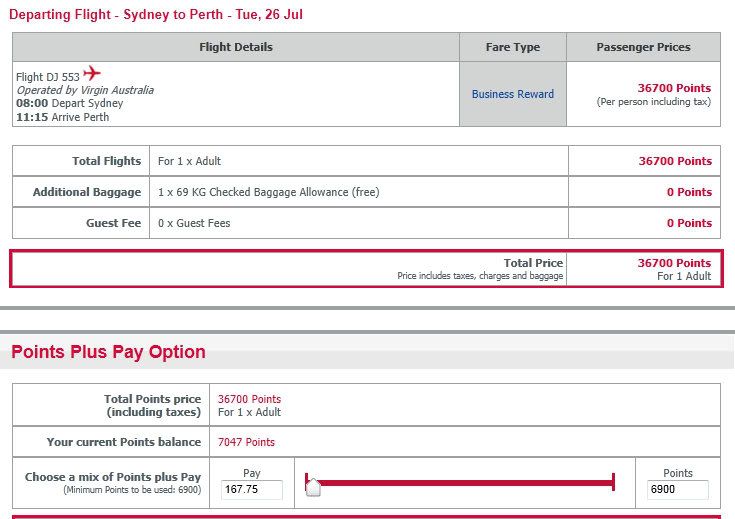735x519 pixels.
Task: Click the Fare Type column header
Action: coord(513,47)
